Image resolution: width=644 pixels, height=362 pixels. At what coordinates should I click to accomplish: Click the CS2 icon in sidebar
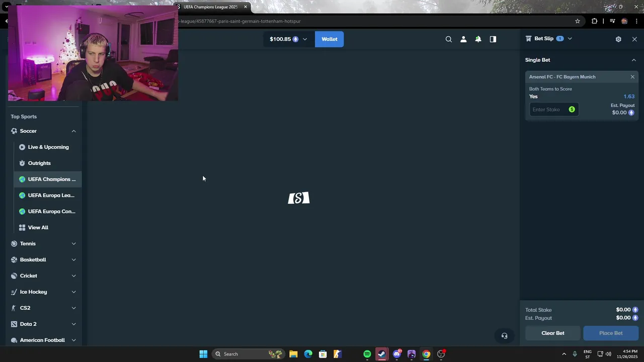point(14,308)
